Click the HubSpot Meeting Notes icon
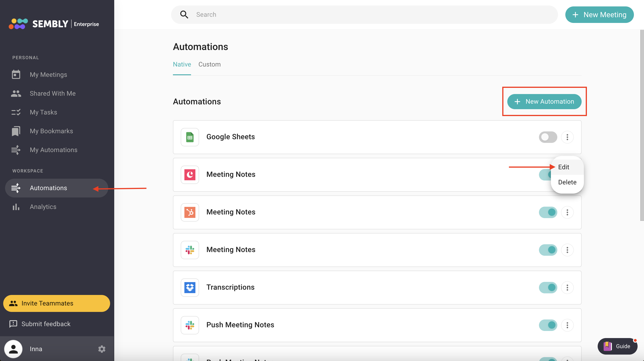The width and height of the screenshot is (644, 361). pyautogui.click(x=190, y=212)
